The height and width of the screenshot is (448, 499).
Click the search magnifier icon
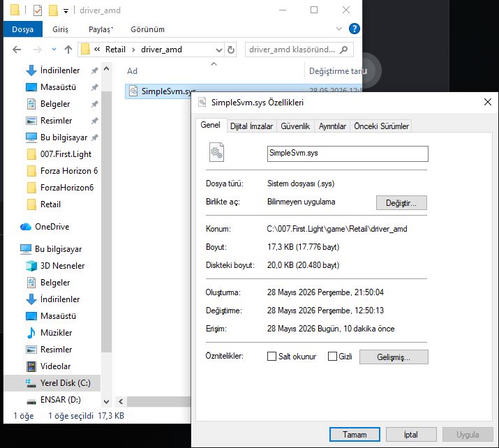coord(343,50)
